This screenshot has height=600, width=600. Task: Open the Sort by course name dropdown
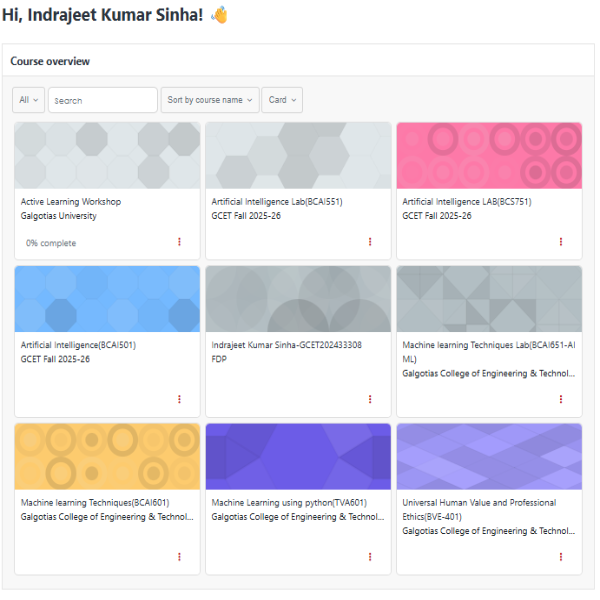tap(209, 100)
